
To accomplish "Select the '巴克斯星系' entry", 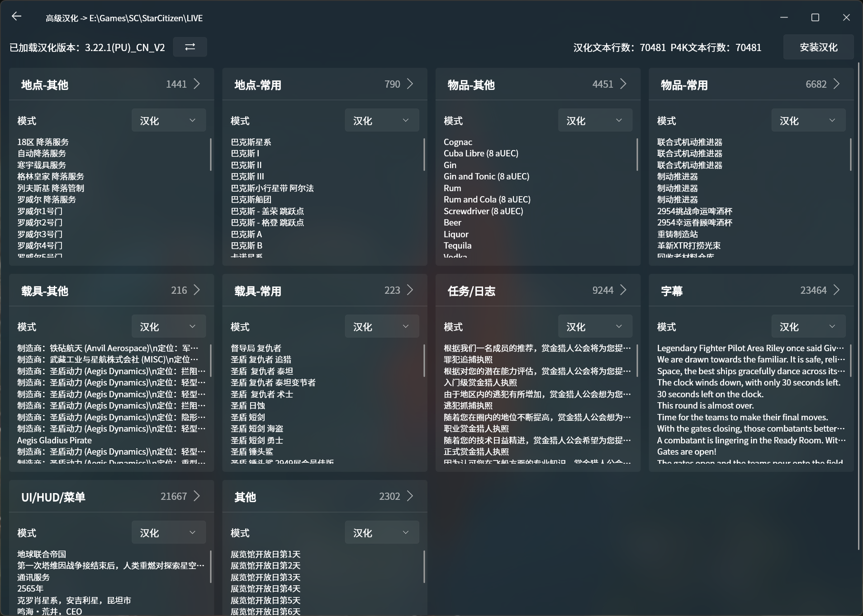I will click(x=251, y=142).
